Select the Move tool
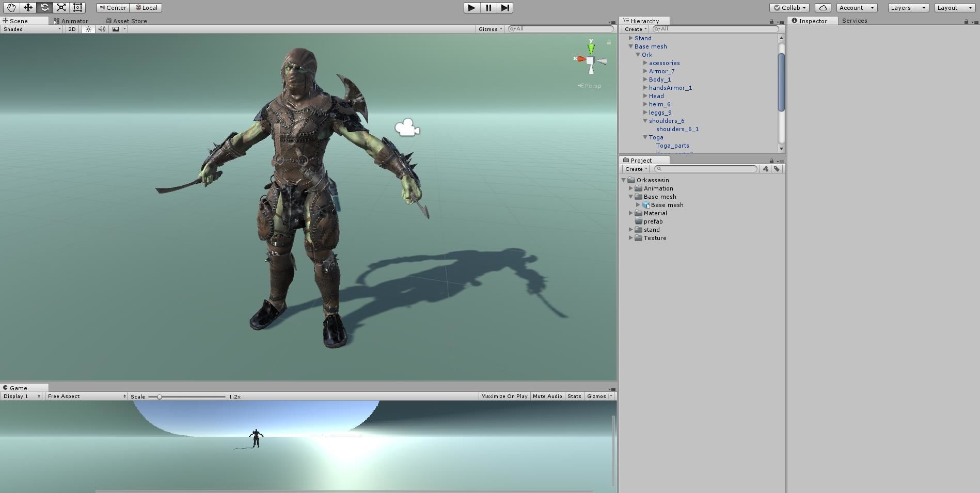Screen dimensions: 980x493 (28, 8)
